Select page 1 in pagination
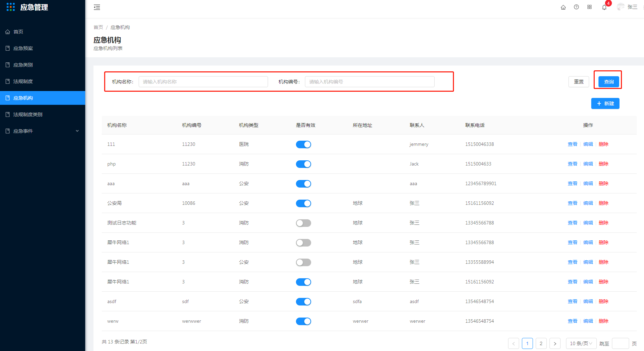 (x=527, y=343)
